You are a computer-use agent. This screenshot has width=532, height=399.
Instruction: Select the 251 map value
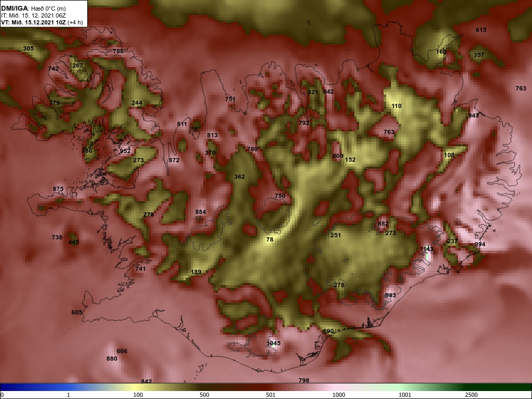pyautogui.click(x=335, y=235)
